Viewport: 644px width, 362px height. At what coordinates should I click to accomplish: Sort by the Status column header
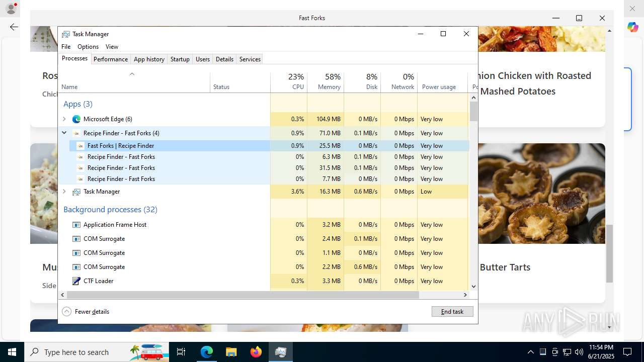click(x=240, y=82)
